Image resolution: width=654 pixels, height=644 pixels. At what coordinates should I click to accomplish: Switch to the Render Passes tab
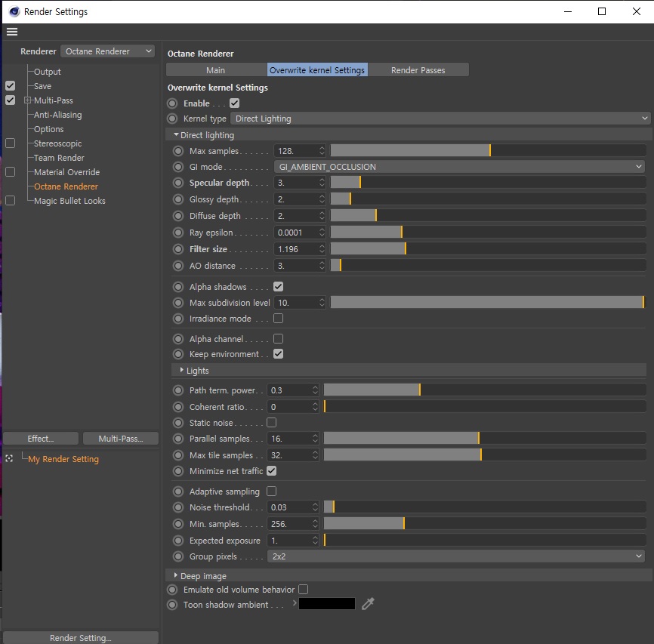pos(418,70)
